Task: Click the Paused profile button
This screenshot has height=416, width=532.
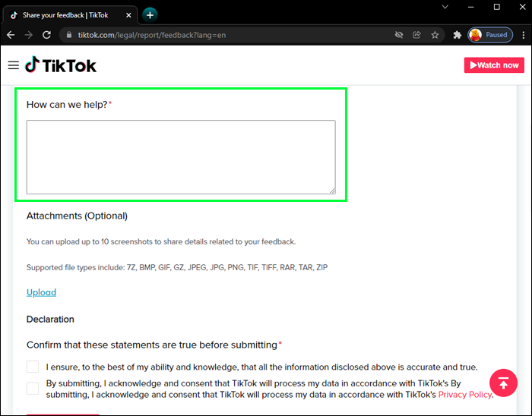Action: point(490,35)
